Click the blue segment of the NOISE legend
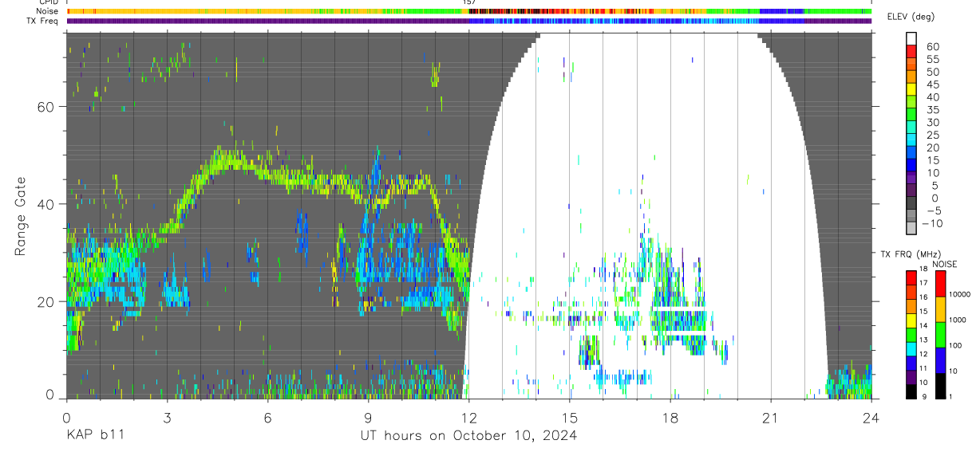The image size is (980, 452). click(940, 360)
